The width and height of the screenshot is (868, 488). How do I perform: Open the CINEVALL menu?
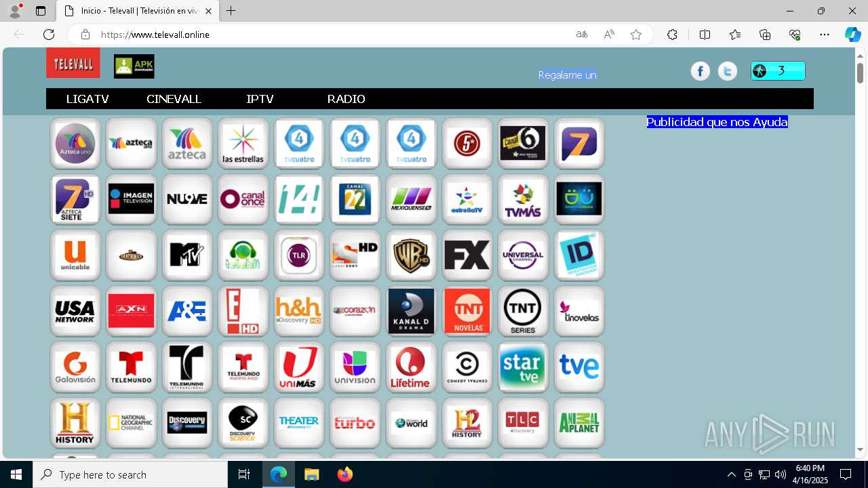pyautogui.click(x=174, y=99)
